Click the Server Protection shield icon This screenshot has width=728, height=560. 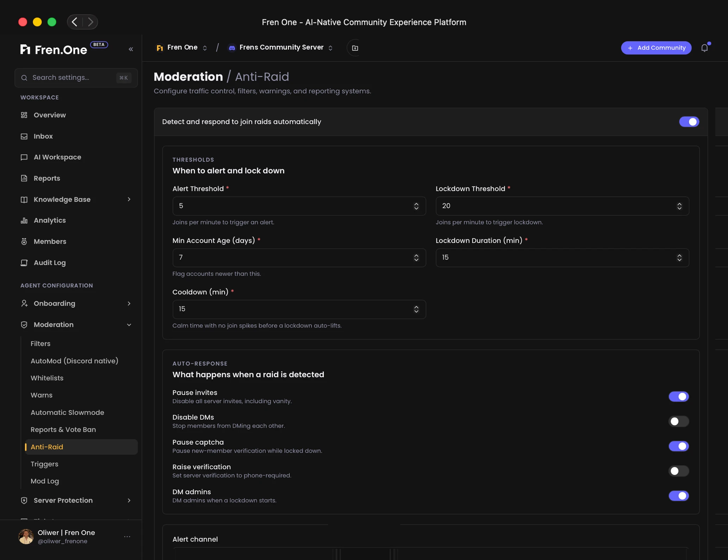[24, 501]
